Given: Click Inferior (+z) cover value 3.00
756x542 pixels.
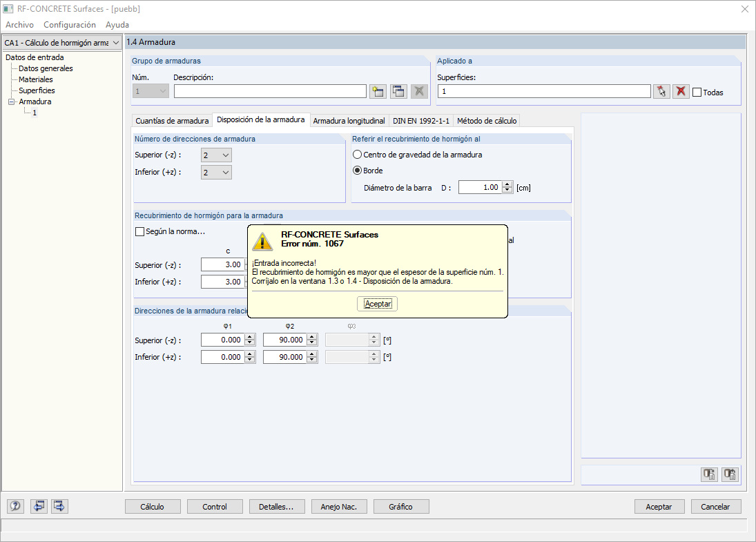Looking at the screenshot, I should pyautogui.click(x=224, y=282).
